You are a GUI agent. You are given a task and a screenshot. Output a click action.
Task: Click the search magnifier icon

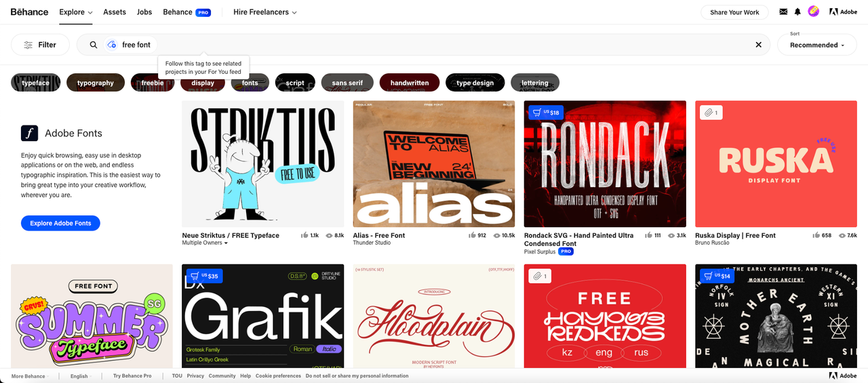coord(94,45)
